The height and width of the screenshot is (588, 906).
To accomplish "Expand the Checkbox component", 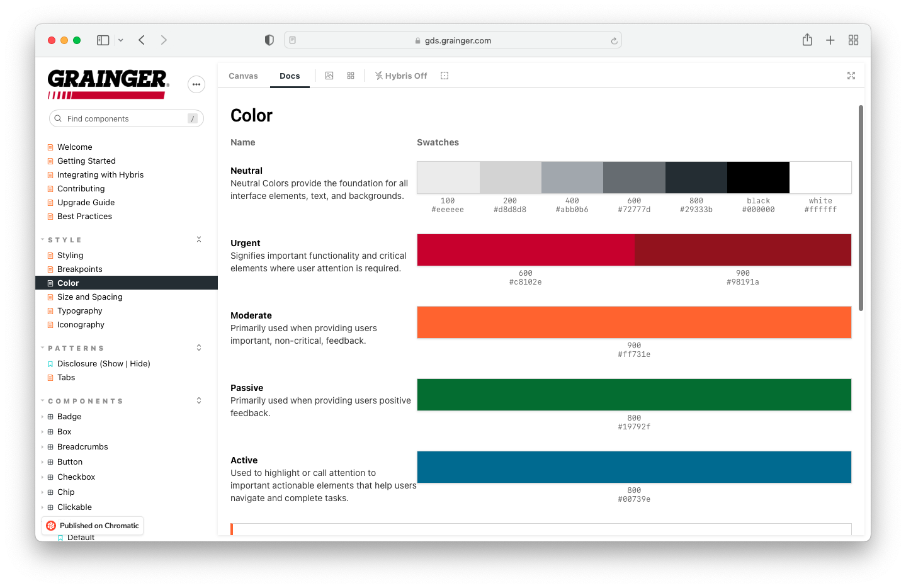I will (x=76, y=477).
